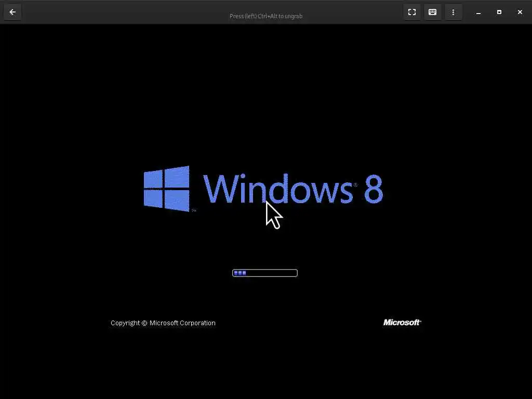Click 'Copyright © Microsoft Corporation' text
This screenshot has width=532, height=399.
pos(163,323)
